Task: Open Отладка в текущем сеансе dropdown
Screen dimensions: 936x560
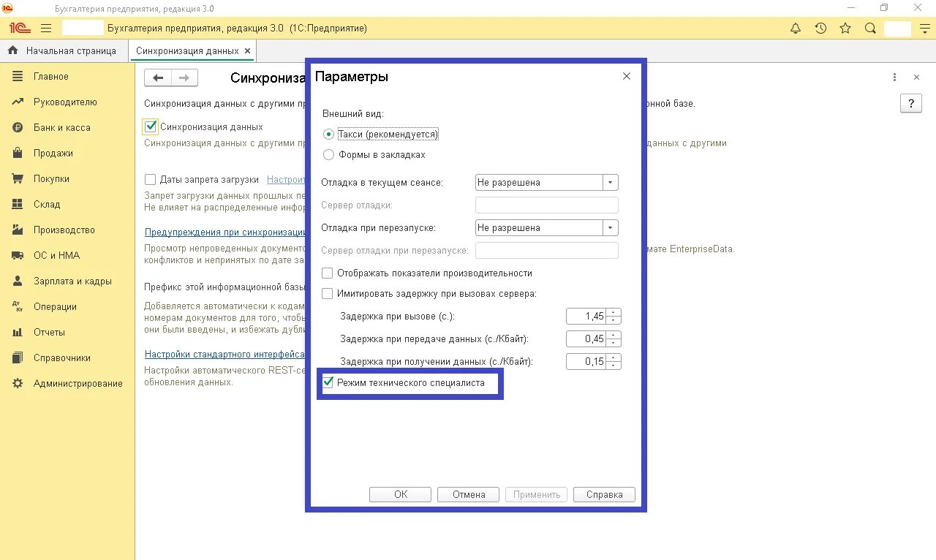Action: [611, 183]
